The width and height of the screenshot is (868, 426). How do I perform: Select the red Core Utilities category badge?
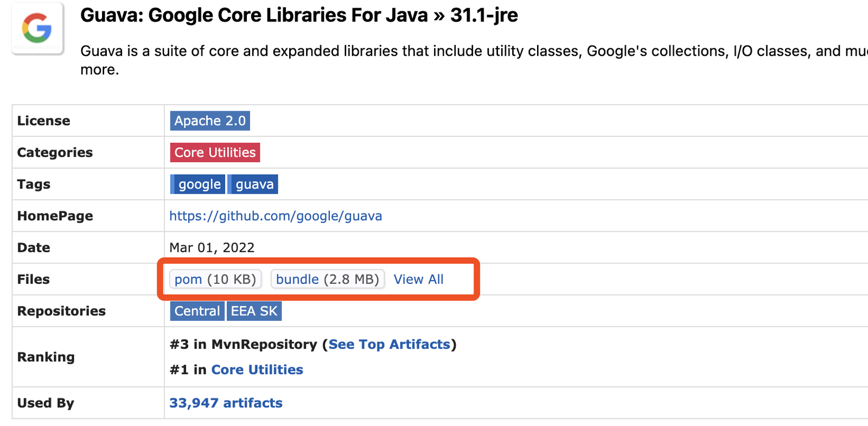(x=215, y=152)
